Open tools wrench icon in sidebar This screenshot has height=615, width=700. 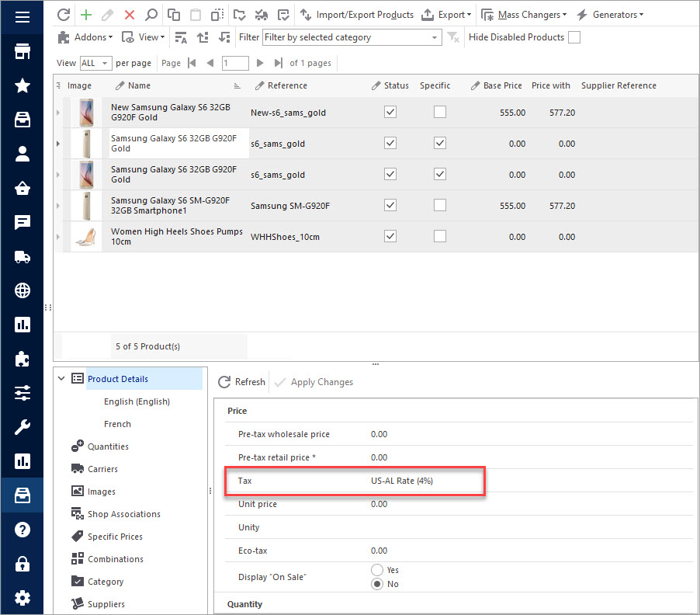point(23,427)
